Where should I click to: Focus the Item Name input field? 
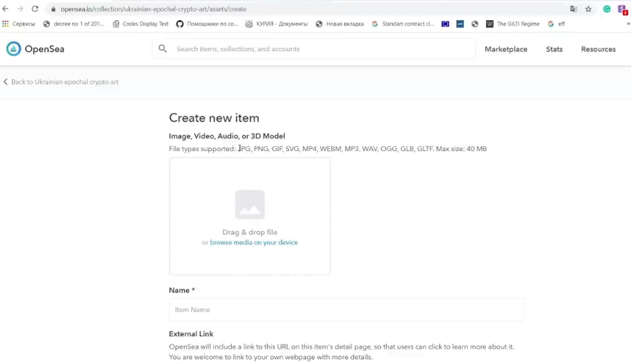click(x=346, y=310)
